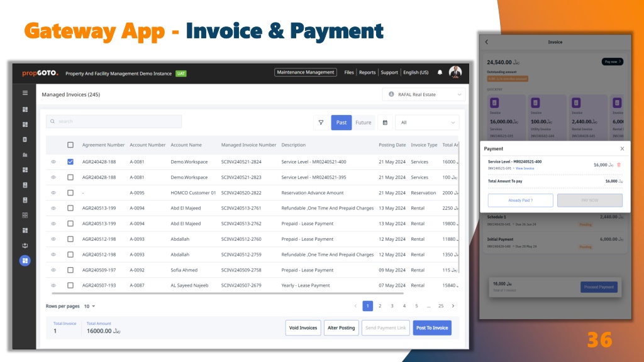Tap Proceed Payment in mobile app
Image resolution: width=644 pixels, height=362 pixels.
pos(599,287)
